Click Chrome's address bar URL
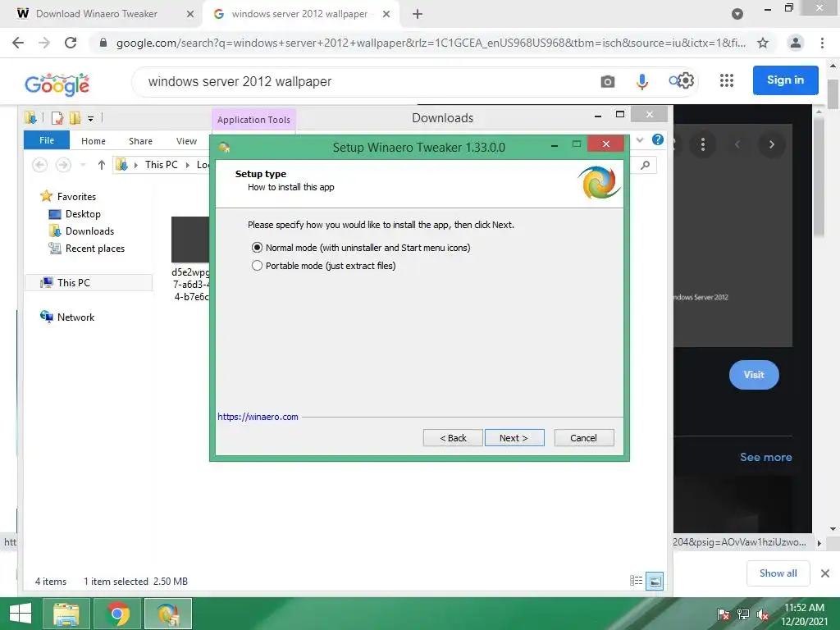This screenshot has height=630, width=840. click(431, 43)
